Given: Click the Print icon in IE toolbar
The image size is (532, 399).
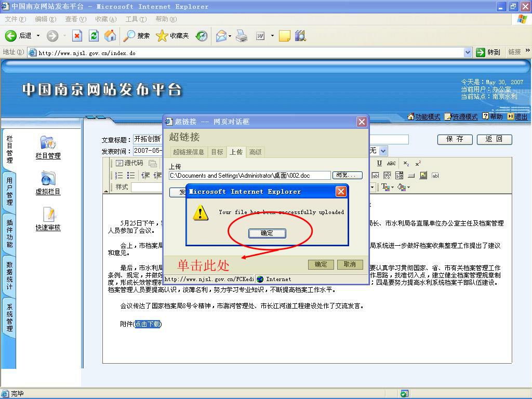Looking at the screenshot, I should click(242, 36).
